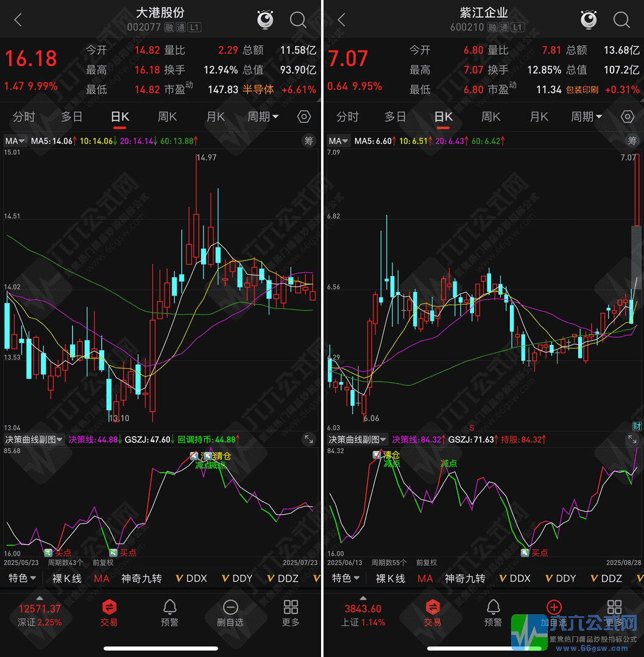The width and height of the screenshot is (644, 657).
Task: Click 紫江企业 latest candle at 7.07
Action: point(637,191)
